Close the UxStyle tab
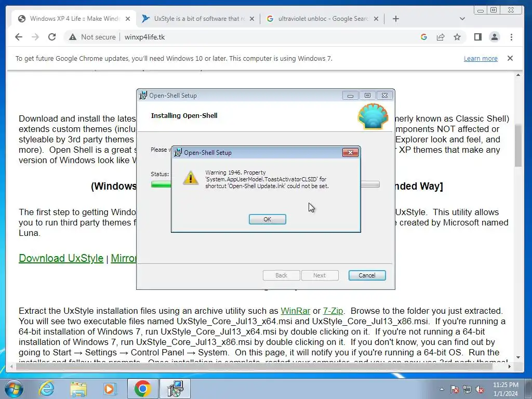This screenshot has width=532, height=399. (x=252, y=19)
